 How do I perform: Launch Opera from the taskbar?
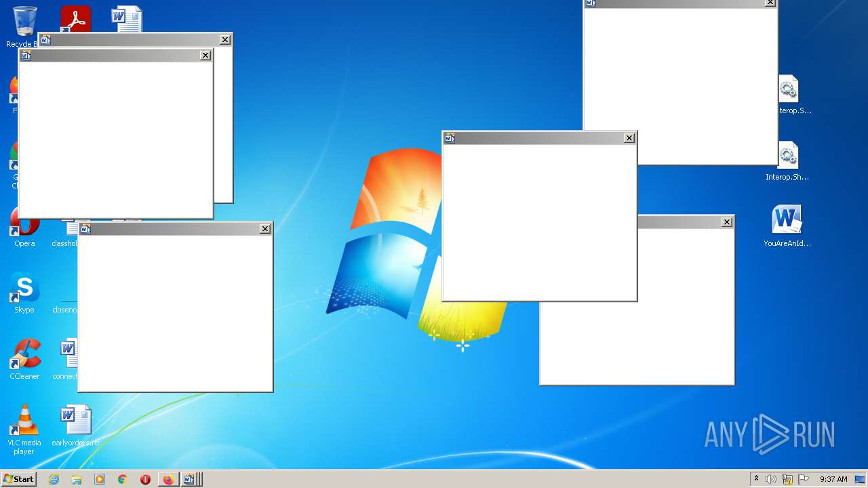pyautogui.click(x=145, y=479)
